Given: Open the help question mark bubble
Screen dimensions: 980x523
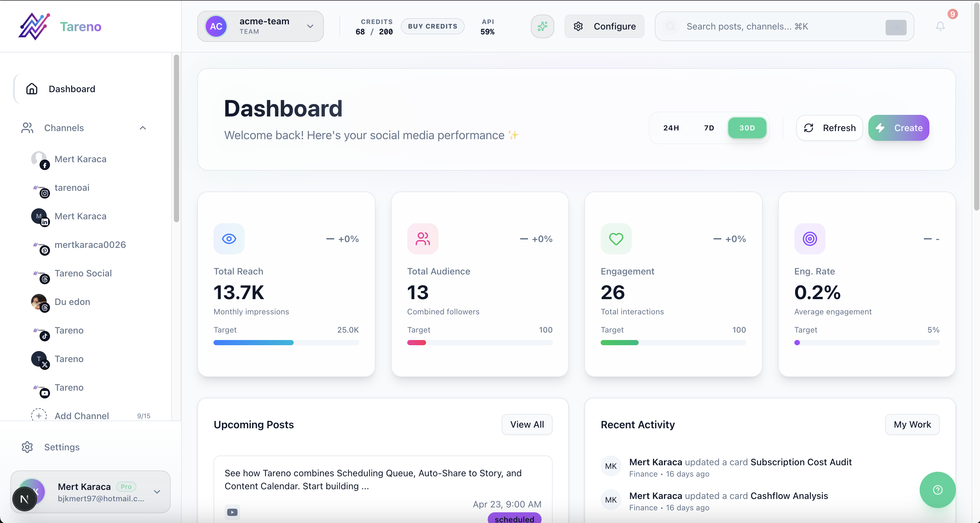Looking at the screenshot, I should pyautogui.click(x=937, y=490).
